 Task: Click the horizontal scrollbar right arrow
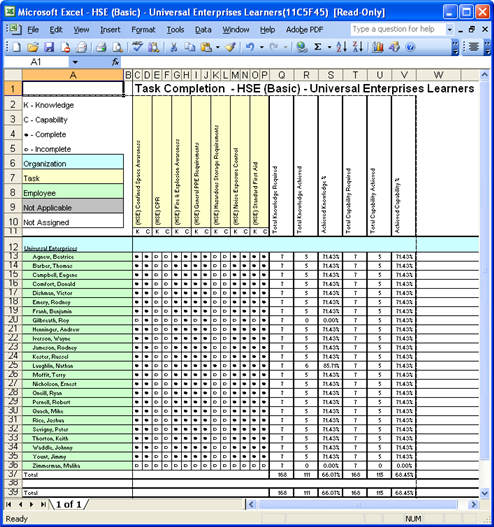[x=474, y=504]
